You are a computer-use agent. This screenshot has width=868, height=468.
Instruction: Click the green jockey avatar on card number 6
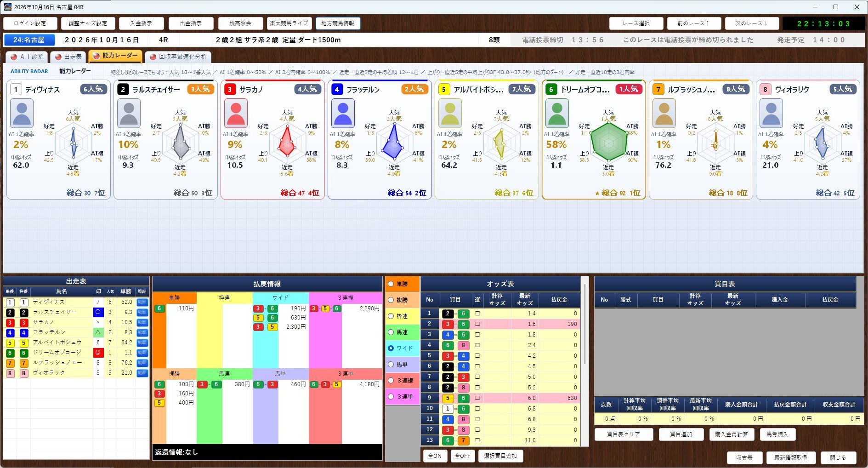coord(557,113)
